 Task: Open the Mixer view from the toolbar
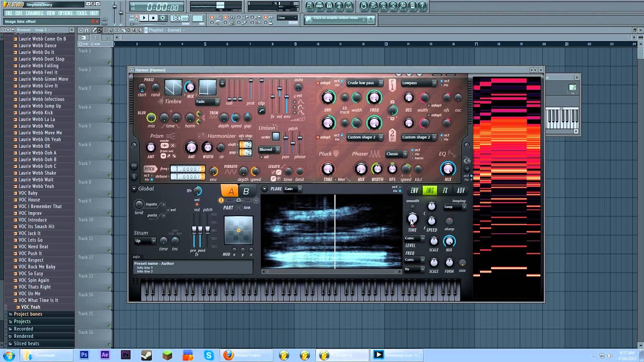tap(349, 7)
